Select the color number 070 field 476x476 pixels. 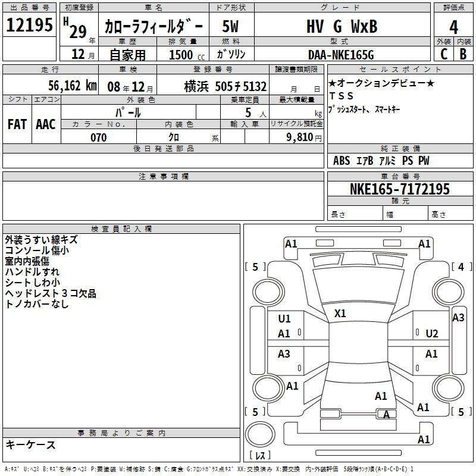tap(98, 137)
